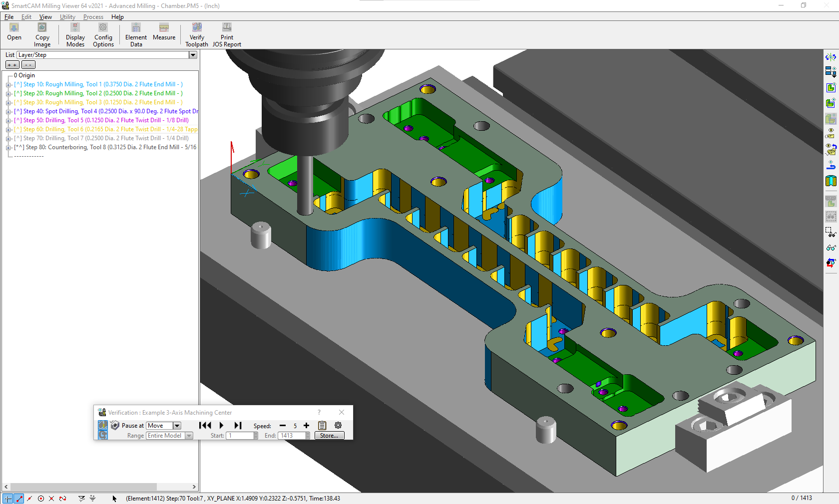839x504 pixels.
Task: Click the stock model cube icon in the Verification dialog
Action: [115, 425]
